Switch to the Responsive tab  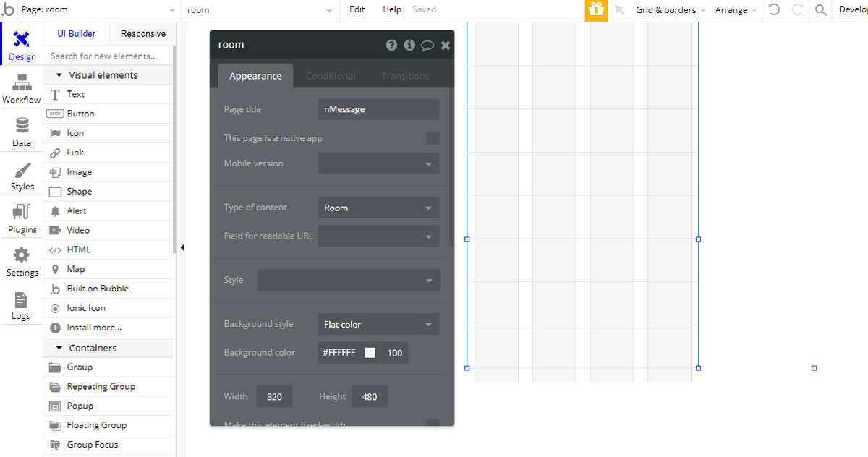[x=143, y=34]
